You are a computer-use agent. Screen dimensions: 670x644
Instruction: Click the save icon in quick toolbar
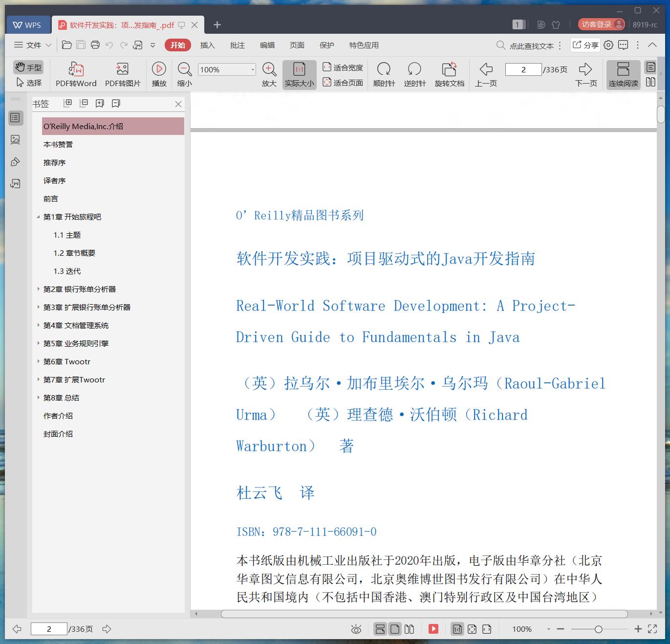click(81, 45)
